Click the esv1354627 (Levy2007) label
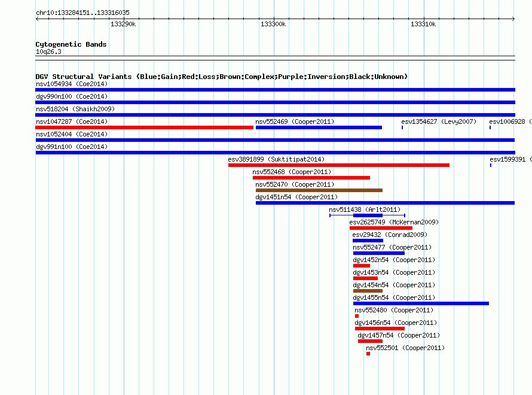 point(439,121)
